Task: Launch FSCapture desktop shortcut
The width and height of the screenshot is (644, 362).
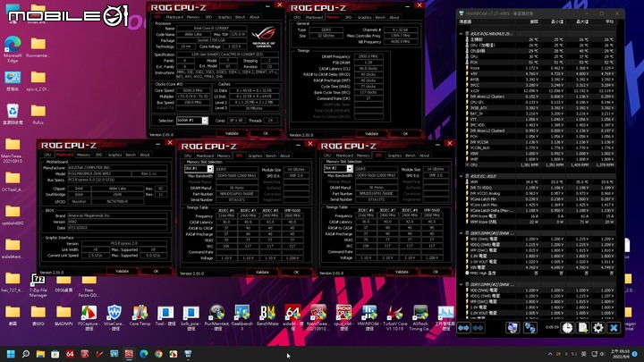Action: point(89,316)
